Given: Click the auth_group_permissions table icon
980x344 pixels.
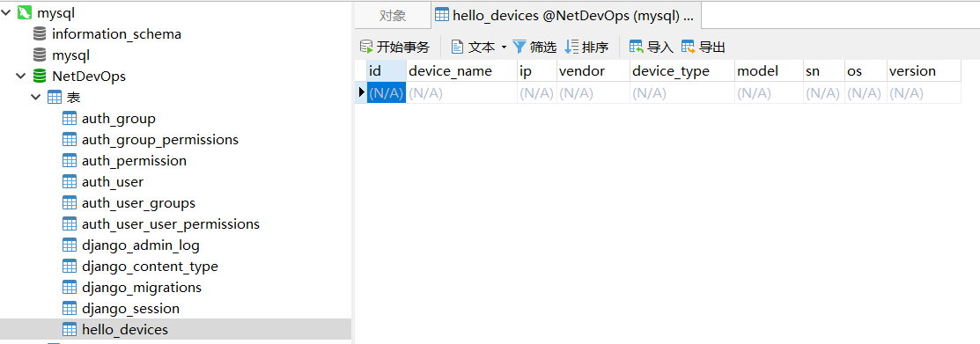Looking at the screenshot, I should [x=70, y=140].
